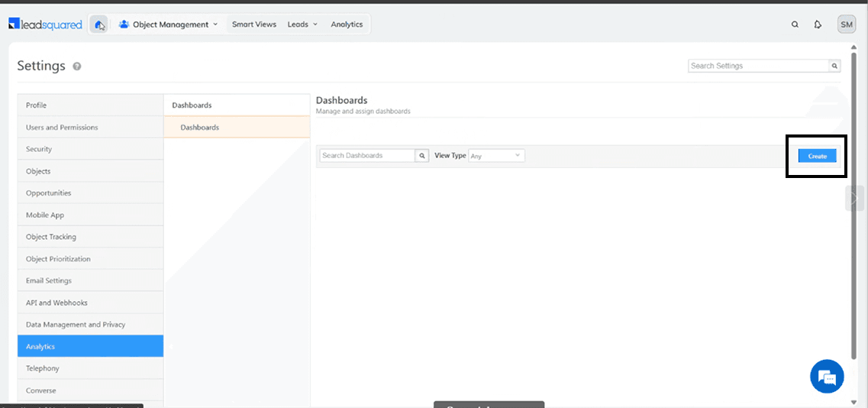Focus the Search Settings input field
This screenshot has width=868, height=408.
pyautogui.click(x=758, y=66)
